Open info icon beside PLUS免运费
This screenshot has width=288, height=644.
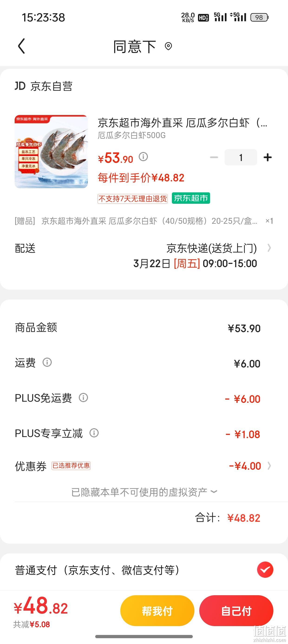pyautogui.click(x=83, y=398)
